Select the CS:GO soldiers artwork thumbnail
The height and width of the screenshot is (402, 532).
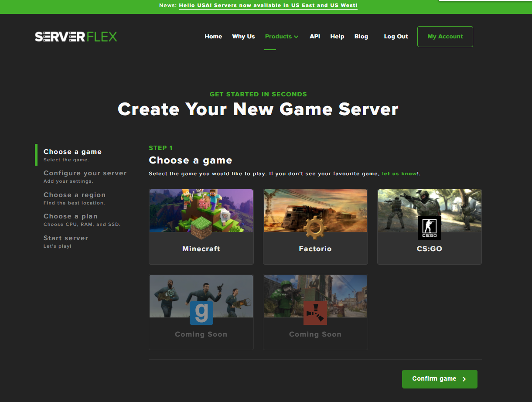point(430,211)
